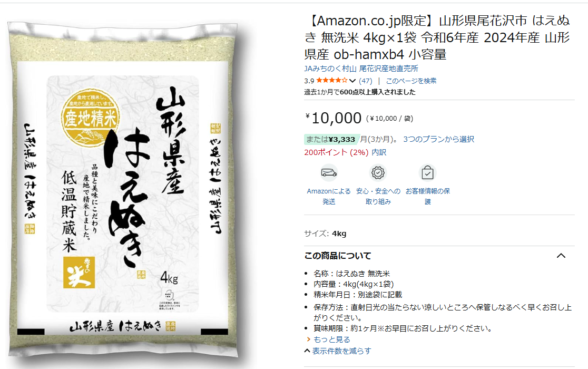588x369 pixels.
Task: Open the points 内訳 link
Action: click(379, 152)
